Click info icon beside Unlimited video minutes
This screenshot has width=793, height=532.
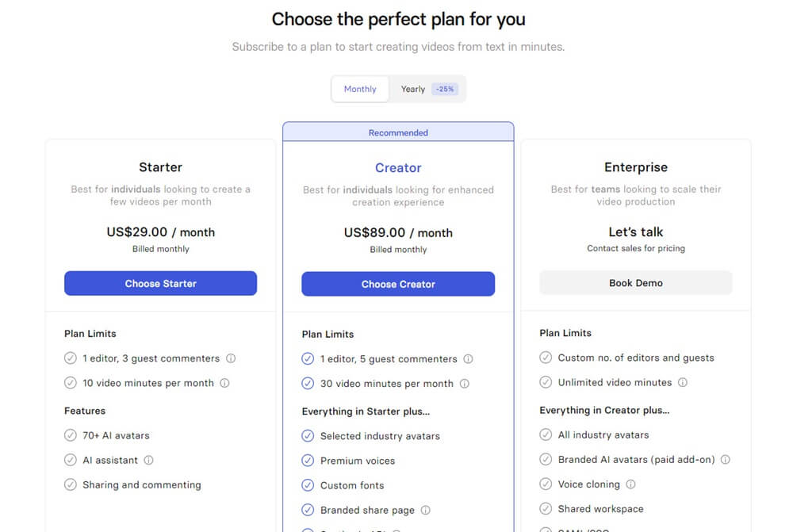(683, 382)
